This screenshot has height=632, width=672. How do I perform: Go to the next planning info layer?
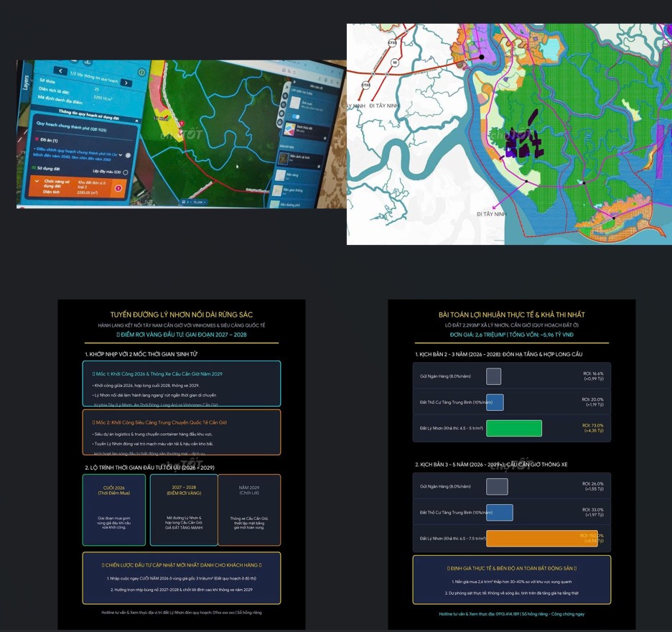pos(126,83)
